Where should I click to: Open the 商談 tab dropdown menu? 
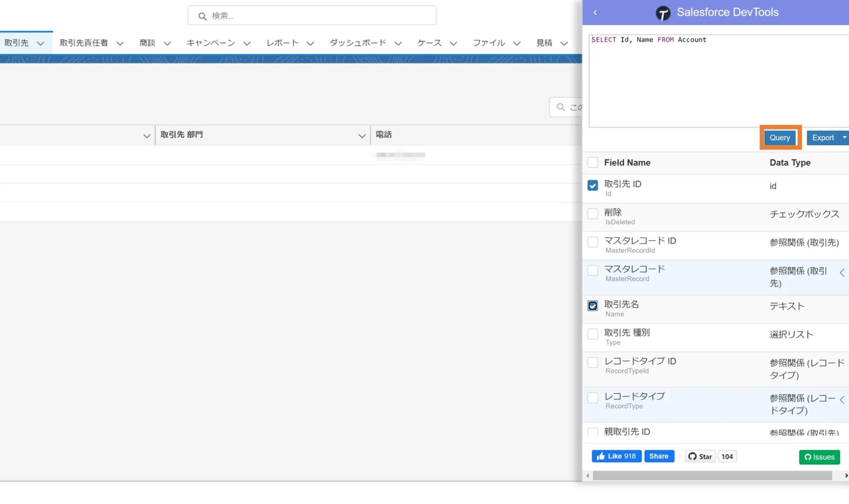tap(167, 43)
